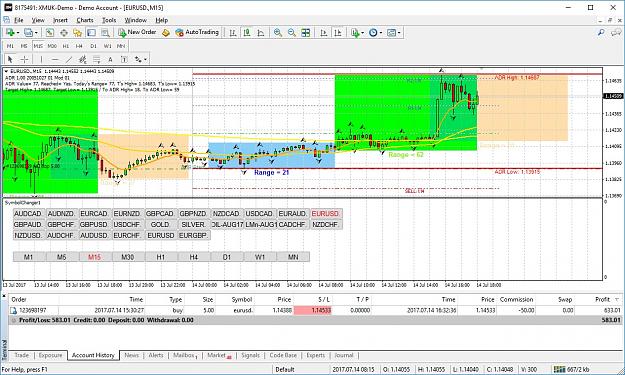Viewport: 625px width, 375px height.
Task: Pick the Trendline drawing tool
Action: pyautogui.click(x=69, y=59)
